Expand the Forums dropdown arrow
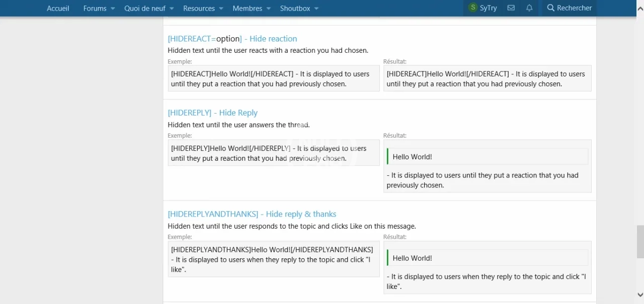 click(x=113, y=9)
